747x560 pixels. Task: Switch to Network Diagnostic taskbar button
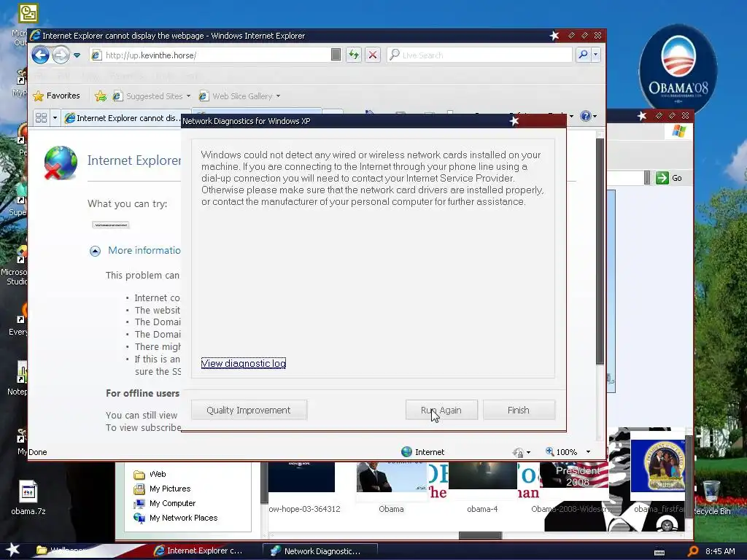(320, 551)
